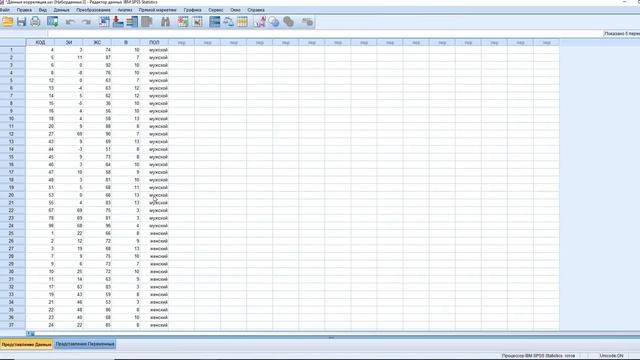
Task: Click the Go to Variable icon
Action: (118, 22)
